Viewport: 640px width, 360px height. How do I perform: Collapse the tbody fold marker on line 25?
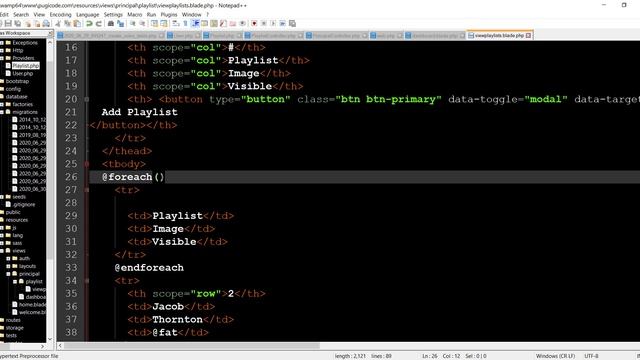point(87,164)
